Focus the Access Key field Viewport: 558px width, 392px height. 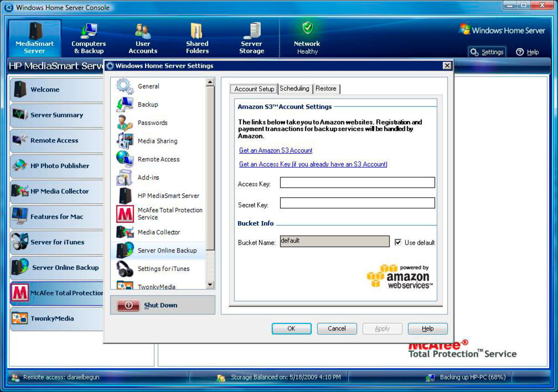[x=358, y=182]
